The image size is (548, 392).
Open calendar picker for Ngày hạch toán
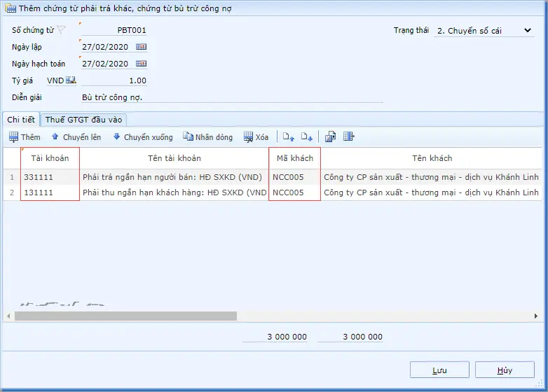(141, 64)
